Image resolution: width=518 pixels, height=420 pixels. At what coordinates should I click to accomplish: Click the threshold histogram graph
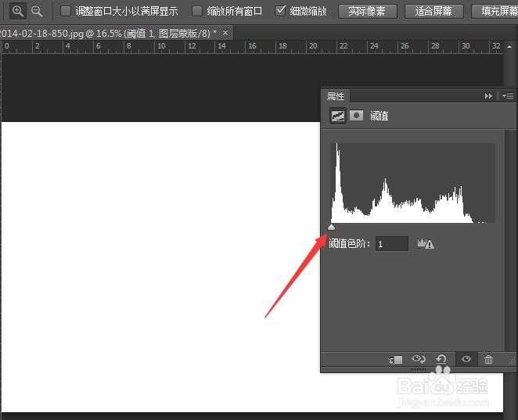(x=413, y=183)
